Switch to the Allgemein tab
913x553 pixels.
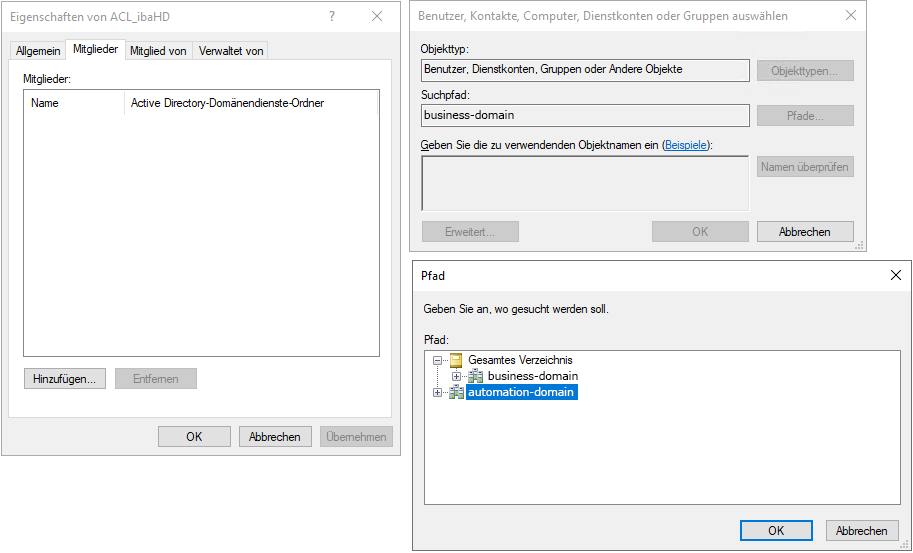(38, 51)
